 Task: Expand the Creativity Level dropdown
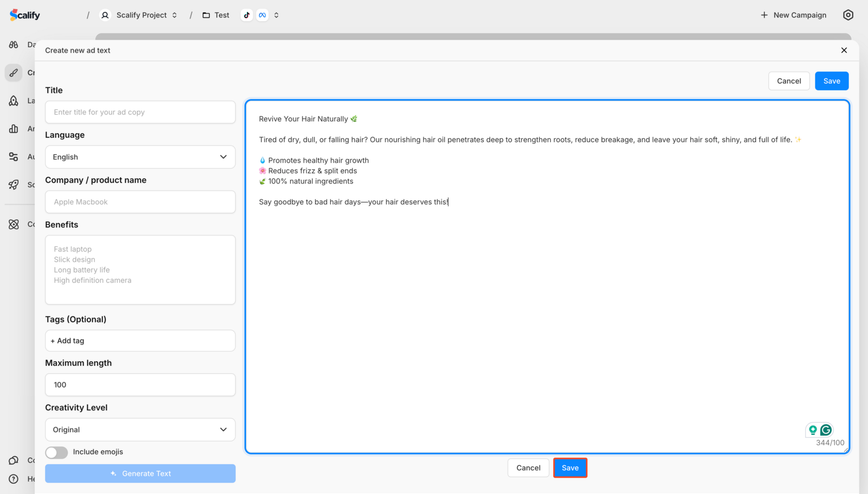pos(140,429)
